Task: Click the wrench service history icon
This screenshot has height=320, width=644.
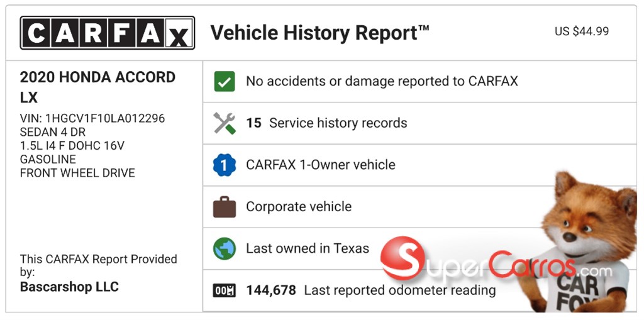Action: click(x=224, y=123)
